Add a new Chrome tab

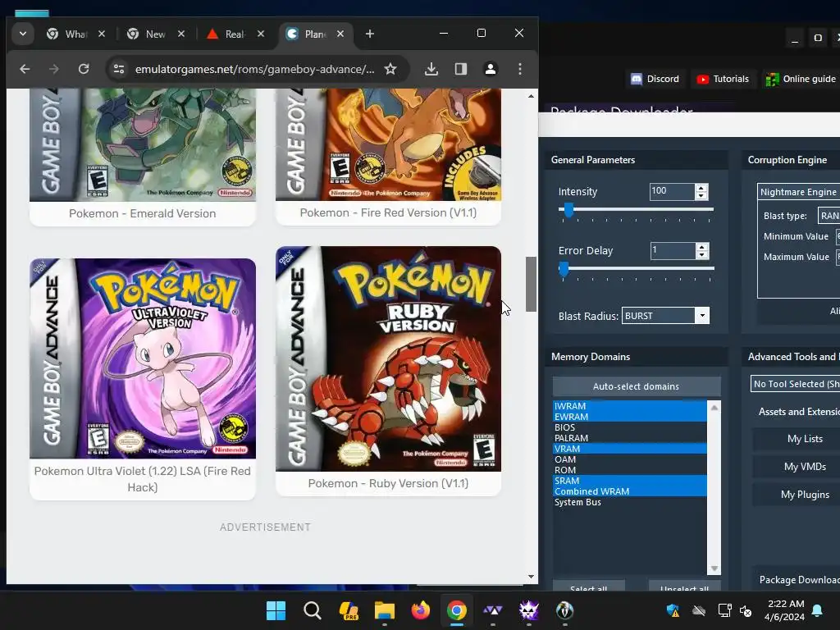(x=370, y=34)
